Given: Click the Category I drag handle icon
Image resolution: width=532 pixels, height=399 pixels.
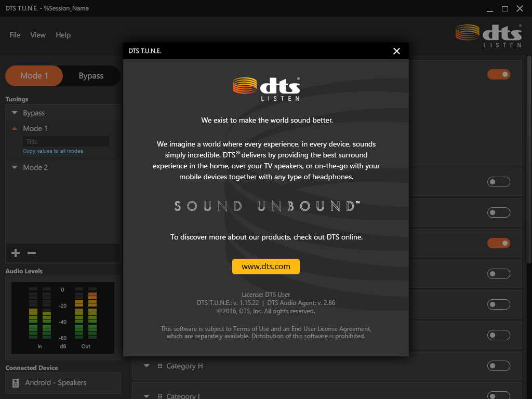Looking at the screenshot, I should 160,396.
